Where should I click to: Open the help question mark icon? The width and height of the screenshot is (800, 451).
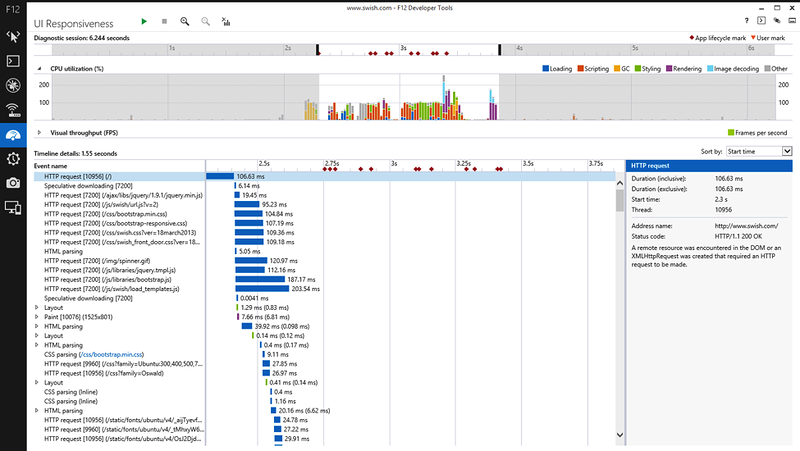click(747, 20)
